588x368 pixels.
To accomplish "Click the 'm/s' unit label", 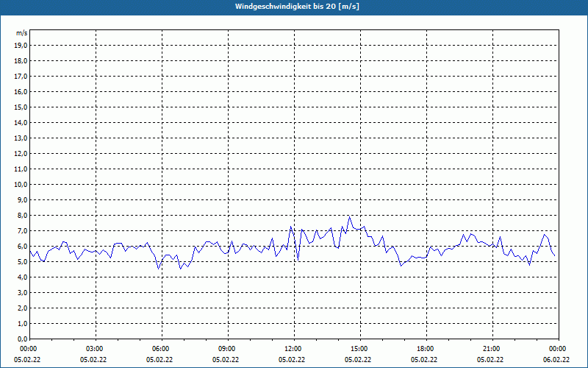I will point(22,33).
